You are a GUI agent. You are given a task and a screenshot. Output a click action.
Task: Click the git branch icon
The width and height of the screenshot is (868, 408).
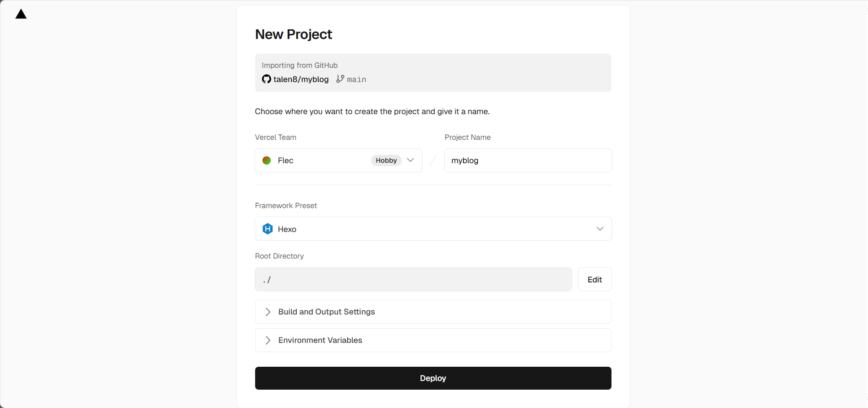coord(340,79)
